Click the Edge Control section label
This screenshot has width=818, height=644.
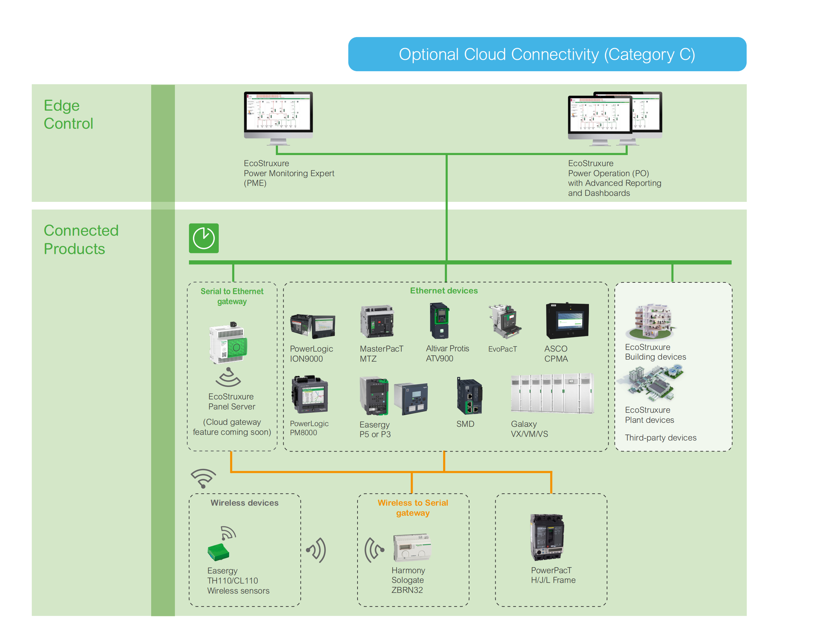click(x=68, y=114)
